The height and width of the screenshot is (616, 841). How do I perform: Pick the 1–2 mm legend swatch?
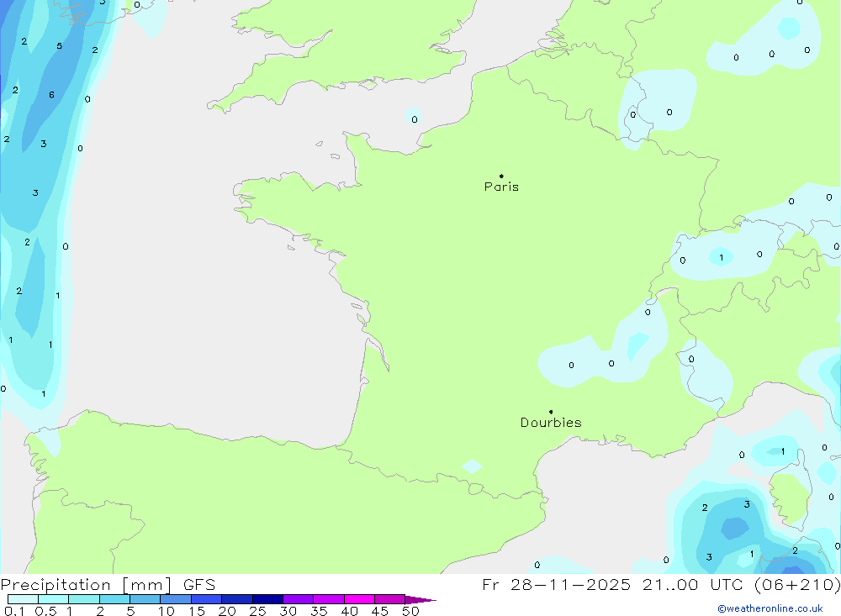[x=83, y=599]
